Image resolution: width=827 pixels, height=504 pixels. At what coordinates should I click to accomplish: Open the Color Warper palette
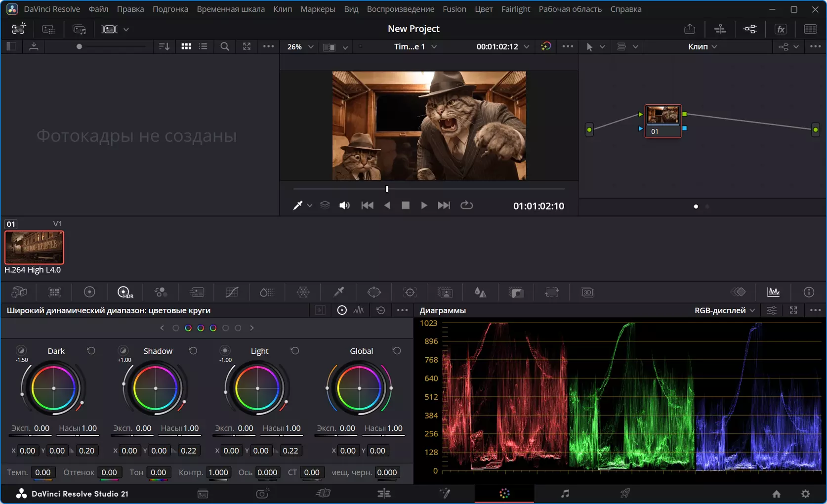coord(303,293)
